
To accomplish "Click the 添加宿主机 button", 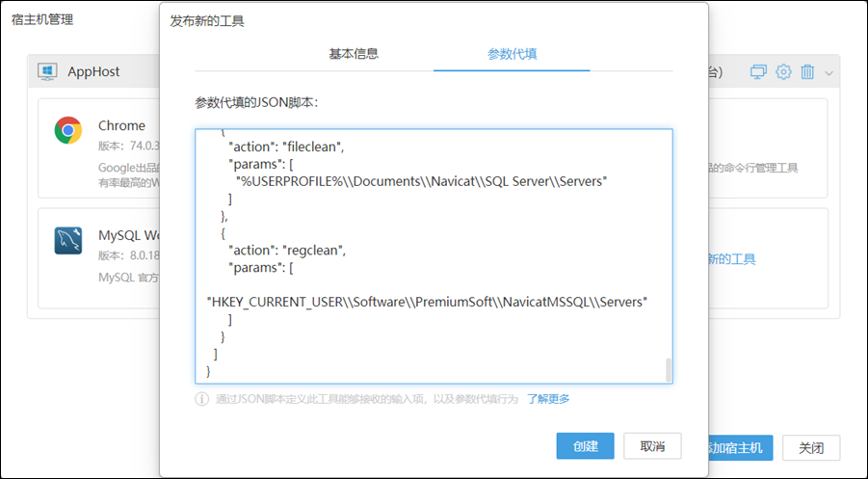I will [740, 447].
